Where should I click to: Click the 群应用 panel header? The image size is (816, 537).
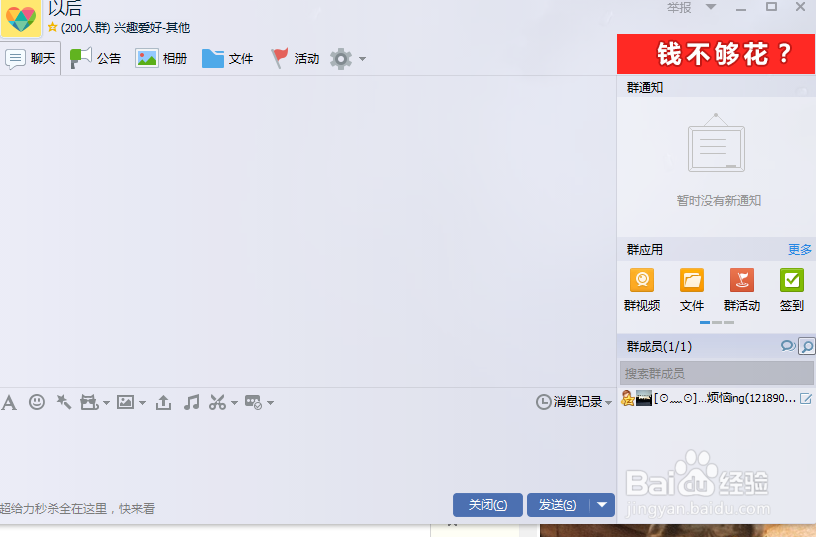coord(645,250)
